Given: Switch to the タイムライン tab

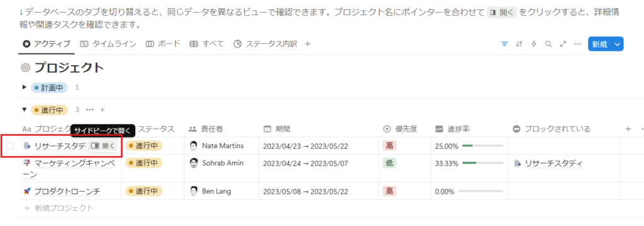Looking at the screenshot, I should [108, 44].
